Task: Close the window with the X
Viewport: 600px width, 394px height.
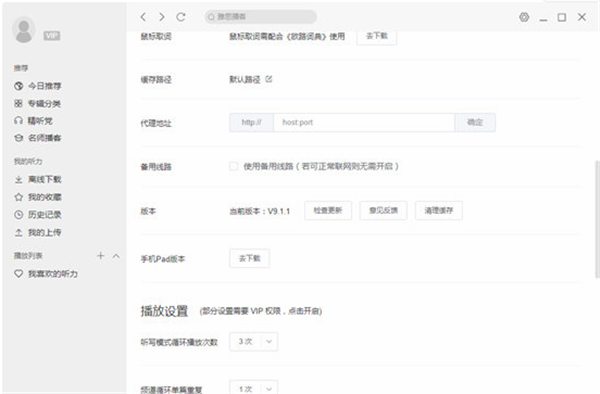Action: coord(582,17)
